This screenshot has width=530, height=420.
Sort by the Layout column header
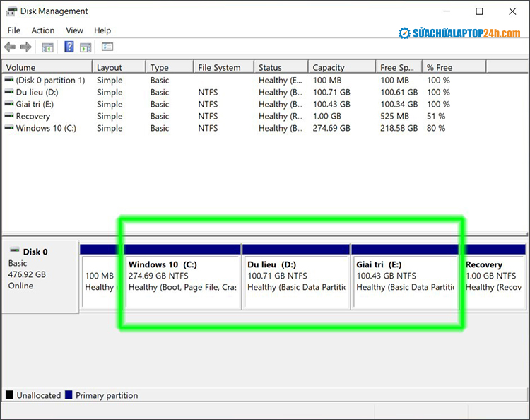[x=119, y=67]
